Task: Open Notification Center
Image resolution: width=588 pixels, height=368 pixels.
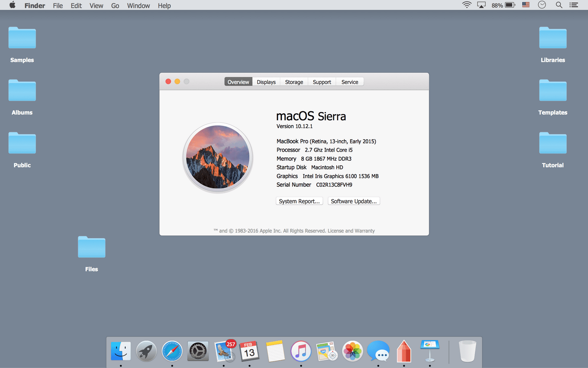Action: 573,5
